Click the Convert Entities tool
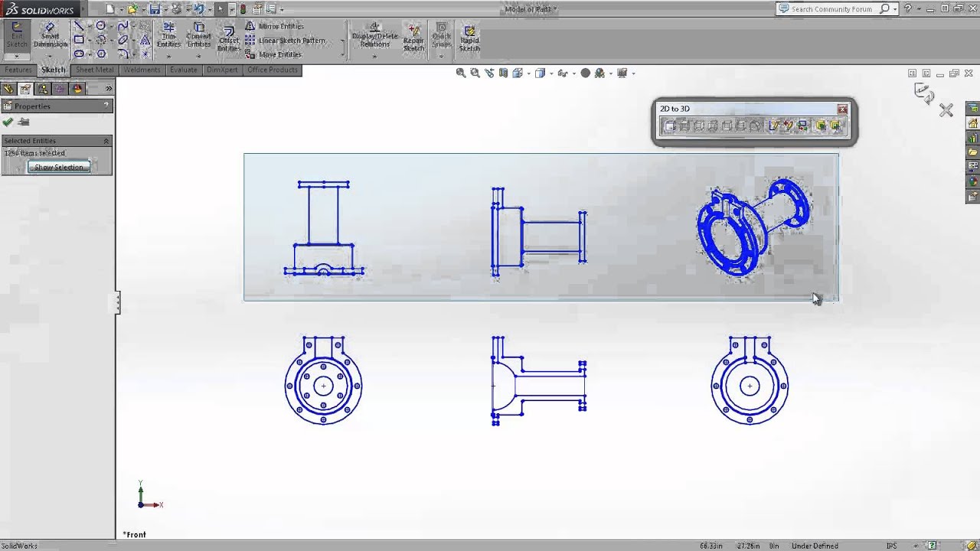Viewport: 980px width, 551px height. tap(198, 36)
